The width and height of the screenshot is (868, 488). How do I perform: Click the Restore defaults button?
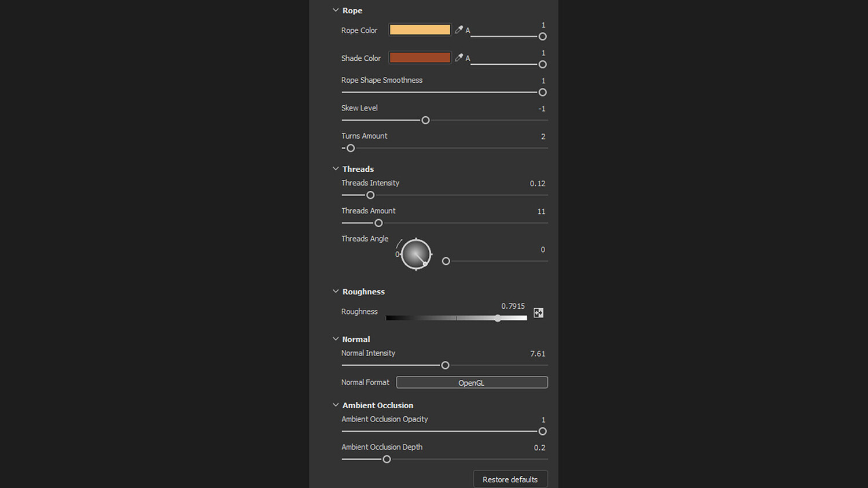pyautogui.click(x=510, y=479)
